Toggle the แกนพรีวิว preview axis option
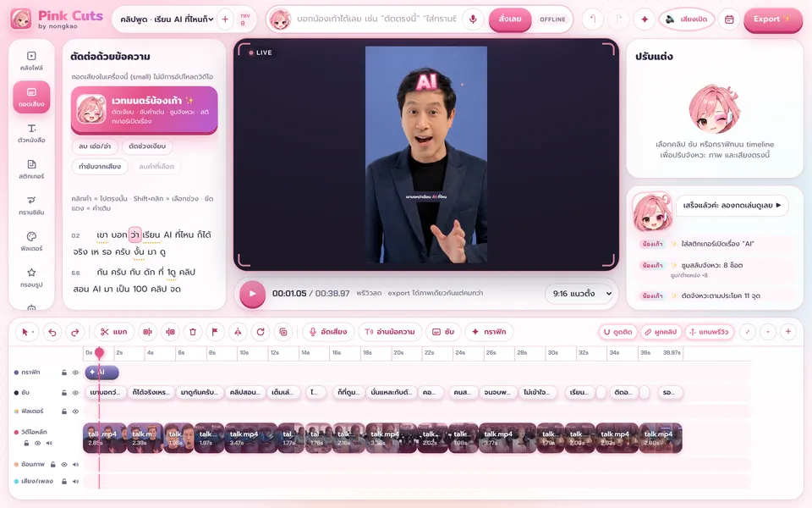This screenshot has height=508, width=812. click(710, 332)
